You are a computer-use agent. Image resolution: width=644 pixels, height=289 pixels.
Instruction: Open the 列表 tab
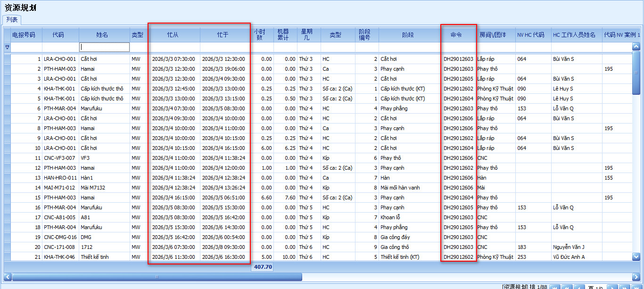pos(12,20)
